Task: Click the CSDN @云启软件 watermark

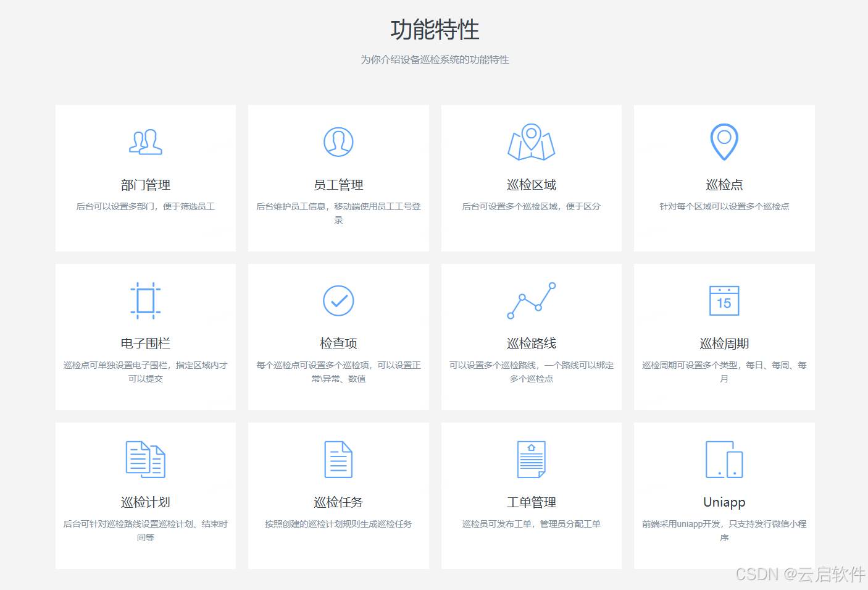Action: (800, 574)
